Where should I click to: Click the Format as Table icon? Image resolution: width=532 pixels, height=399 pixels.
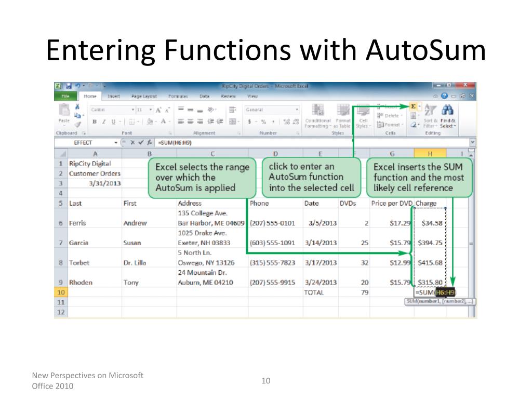343,110
